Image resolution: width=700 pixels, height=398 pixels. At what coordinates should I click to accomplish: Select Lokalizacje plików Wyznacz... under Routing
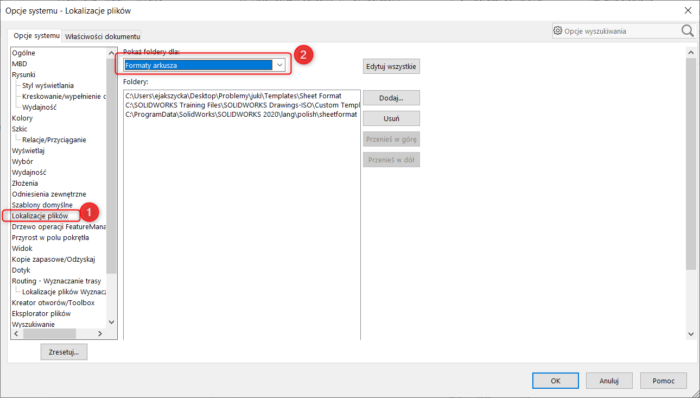64,292
